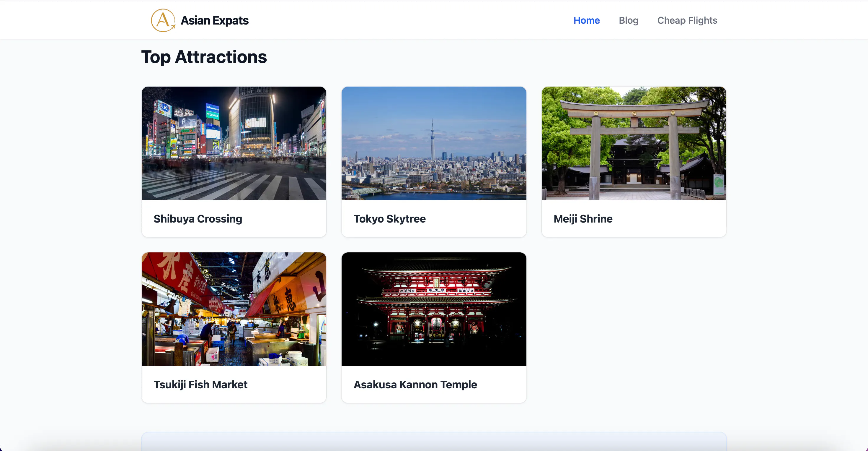The width and height of the screenshot is (868, 451).
Task: Click the Asian Expats logo icon
Action: point(163,20)
